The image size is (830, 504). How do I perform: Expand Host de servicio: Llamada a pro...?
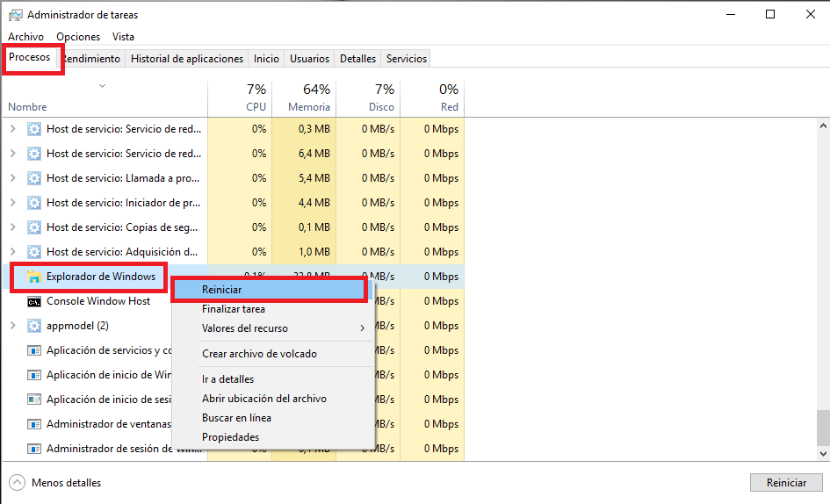(13, 178)
